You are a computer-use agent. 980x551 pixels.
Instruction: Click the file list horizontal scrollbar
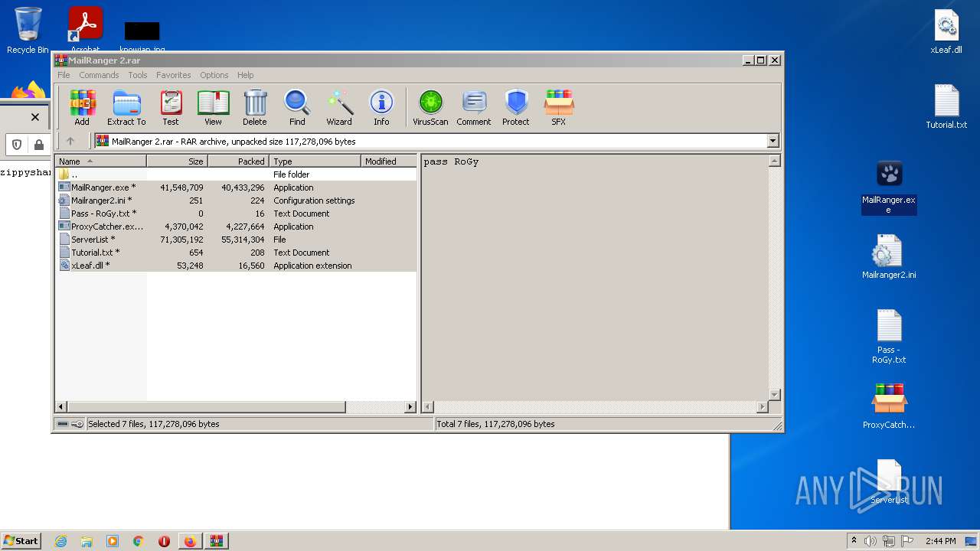pyautogui.click(x=207, y=407)
